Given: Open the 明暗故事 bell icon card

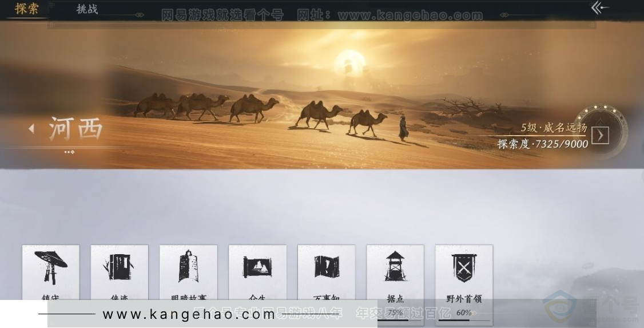Looking at the screenshot, I should pos(189,272).
